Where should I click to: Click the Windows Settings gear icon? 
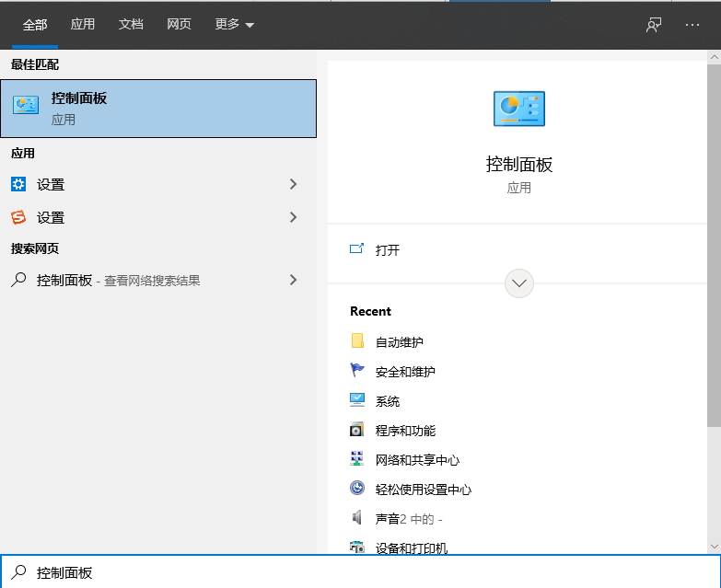pos(18,184)
